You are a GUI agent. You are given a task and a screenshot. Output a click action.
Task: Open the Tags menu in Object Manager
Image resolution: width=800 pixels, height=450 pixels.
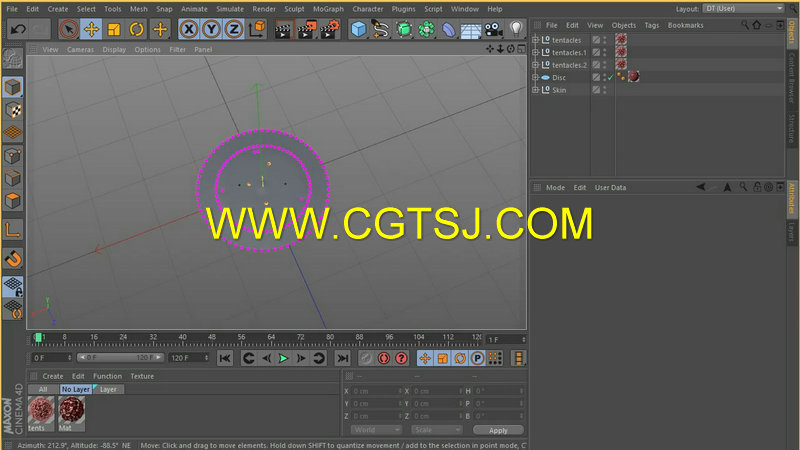pos(652,25)
